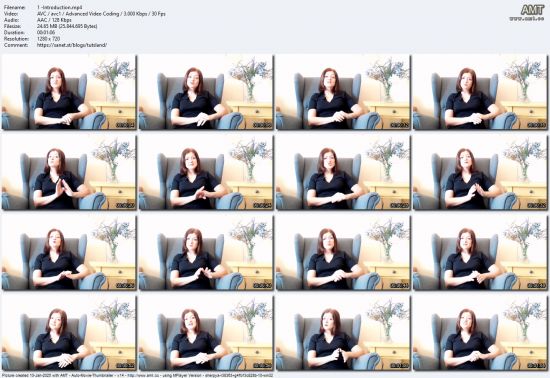Open the last thumbnail in the top row
The width and height of the screenshot is (550, 378).
(480, 92)
